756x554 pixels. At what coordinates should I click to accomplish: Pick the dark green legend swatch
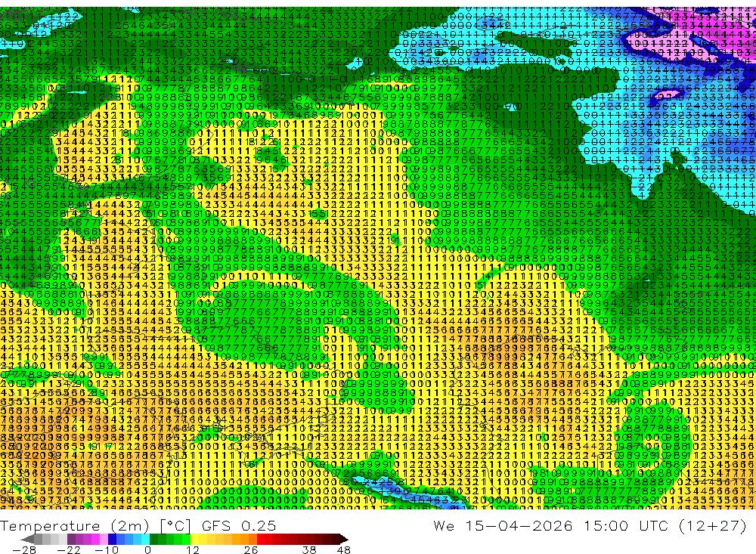pyautogui.click(x=153, y=539)
